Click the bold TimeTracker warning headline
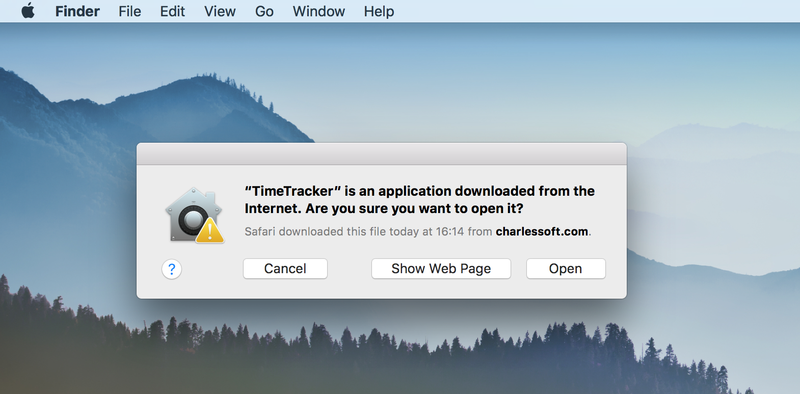This screenshot has height=394, width=800. pos(419,200)
